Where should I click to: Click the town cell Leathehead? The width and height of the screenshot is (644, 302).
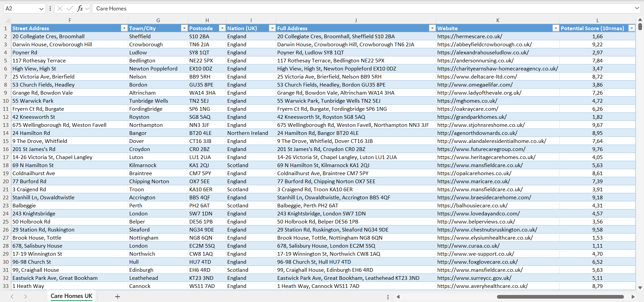[158, 278]
